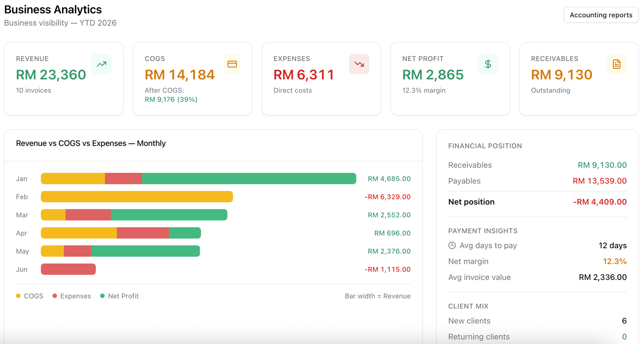
Task: Click the Mar amount RM 2,552.00
Action: point(389,215)
